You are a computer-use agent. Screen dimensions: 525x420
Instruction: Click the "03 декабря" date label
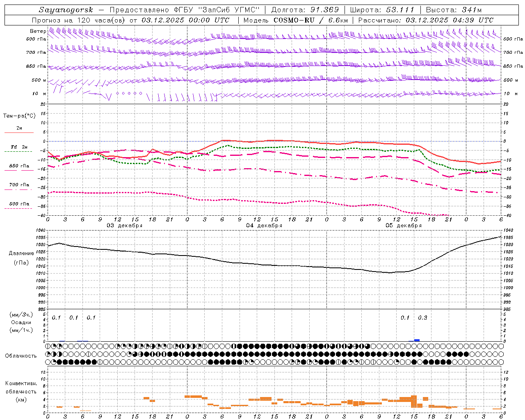(x=125, y=226)
